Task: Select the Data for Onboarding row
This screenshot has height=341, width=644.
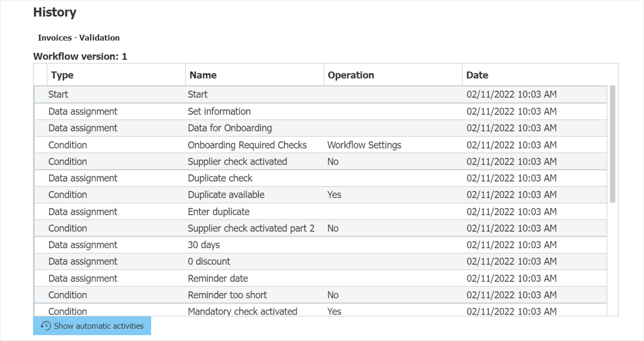Action: point(213,128)
